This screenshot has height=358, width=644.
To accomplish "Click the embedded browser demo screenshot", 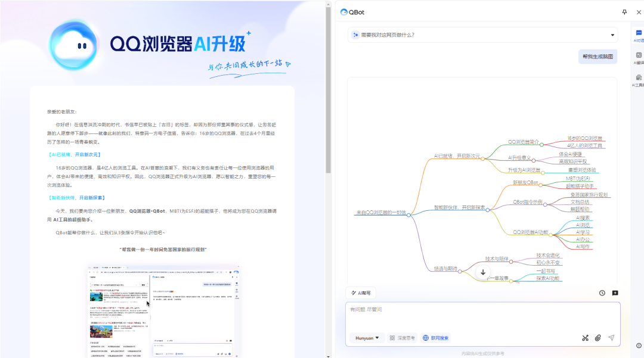I will coord(163,312).
